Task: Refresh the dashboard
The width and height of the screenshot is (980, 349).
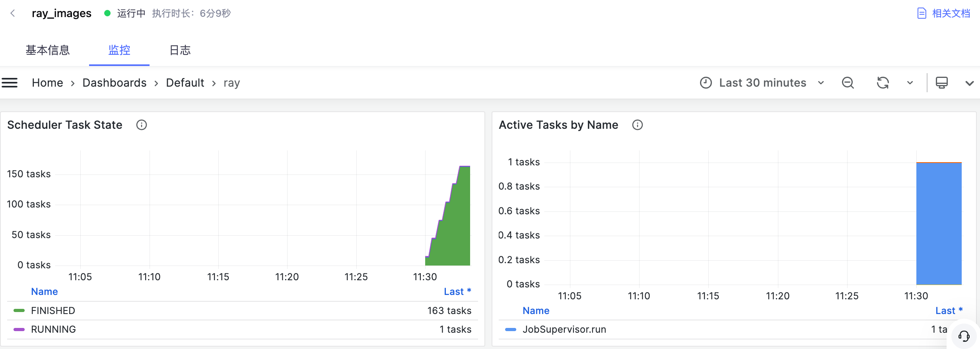Action: point(883,83)
